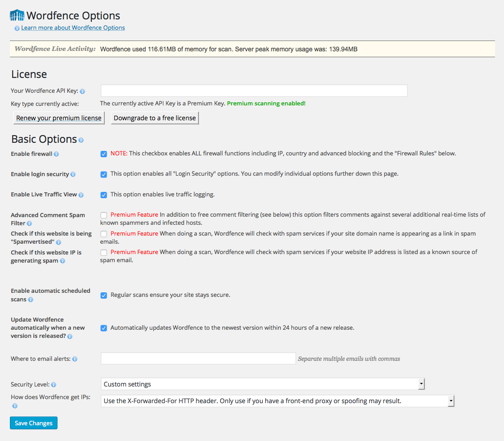Uncheck the Enable firewall checkbox
The width and height of the screenshot is (504, 441).
[x=103, y=154]
